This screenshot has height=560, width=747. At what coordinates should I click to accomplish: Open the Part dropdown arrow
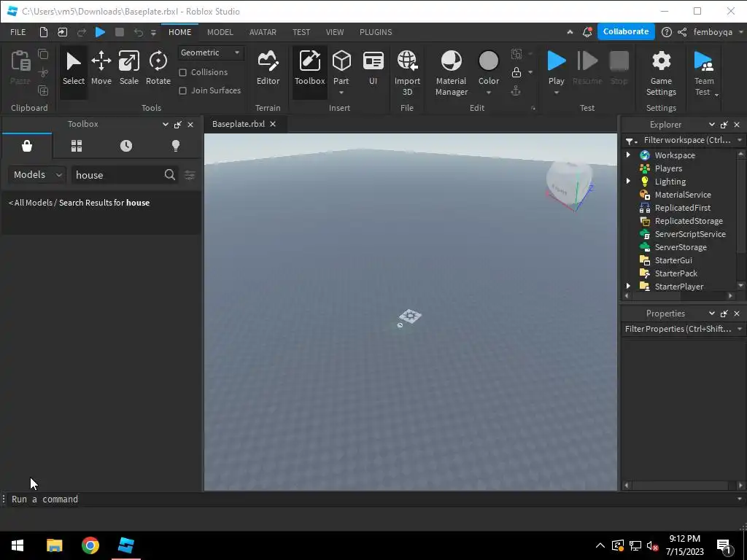tap(341, 93)
